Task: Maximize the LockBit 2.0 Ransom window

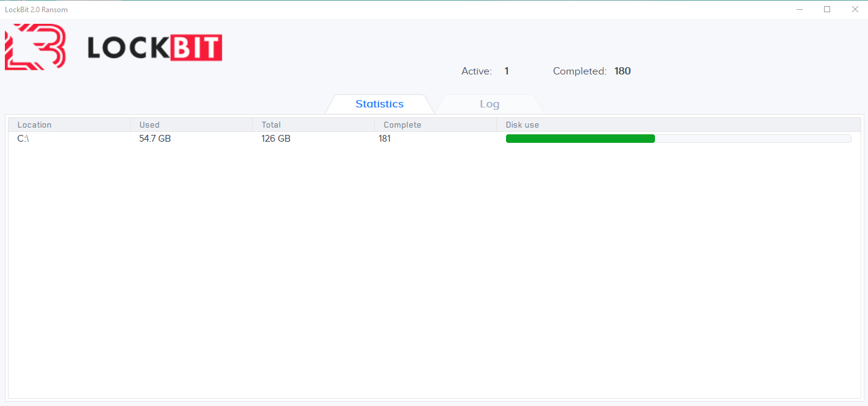Action: pyautogui.click(x=827, y=9)
